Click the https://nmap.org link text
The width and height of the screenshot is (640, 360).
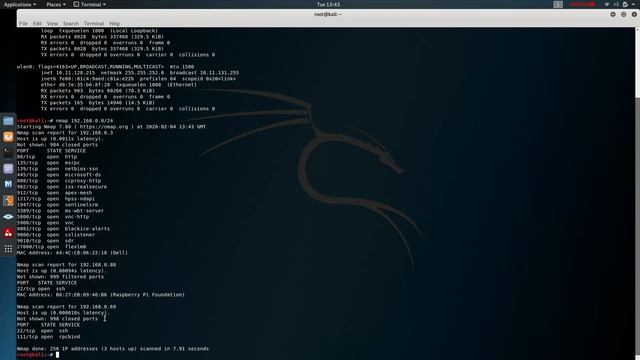coord(104,127)
